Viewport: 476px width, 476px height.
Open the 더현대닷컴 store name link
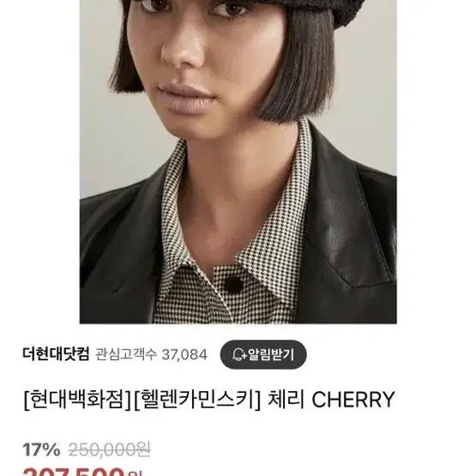click(x=56, y=354)
